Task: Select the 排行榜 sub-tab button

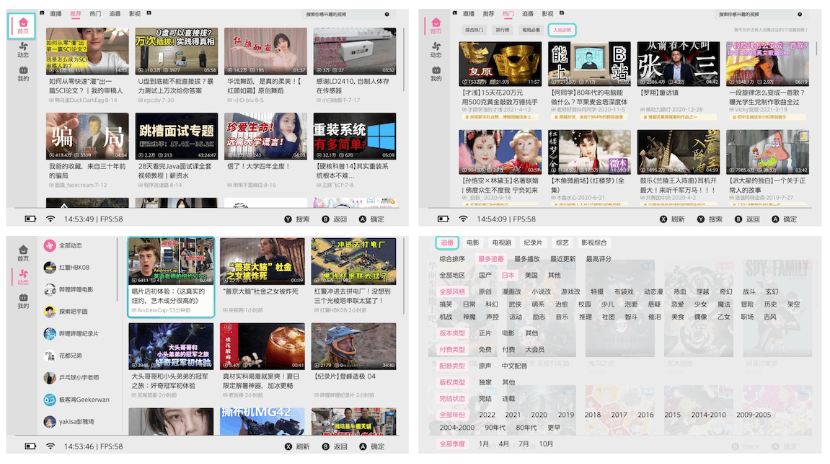Action: coord(502,31)
